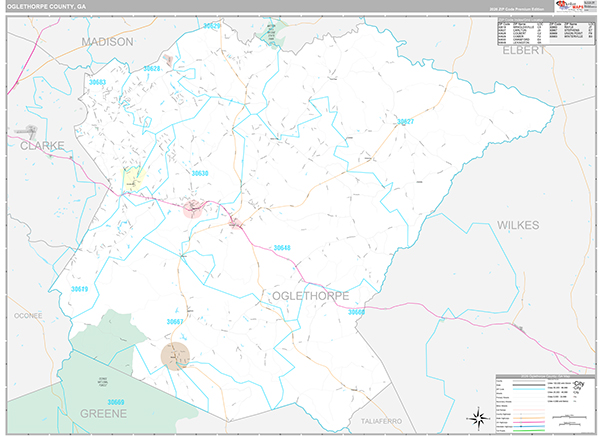The image size is (600, 436).
Task: Click the WILKES county label
Action: pos(518,225)
